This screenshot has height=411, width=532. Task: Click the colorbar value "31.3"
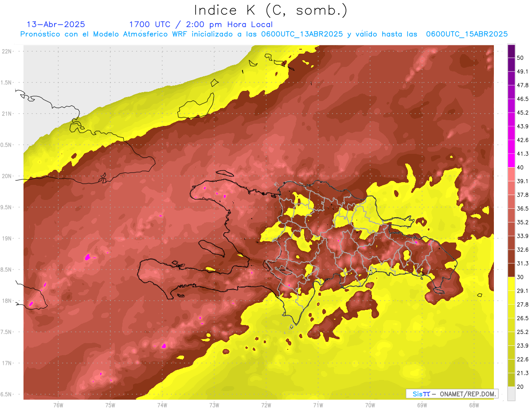click(x=523, y=263)
